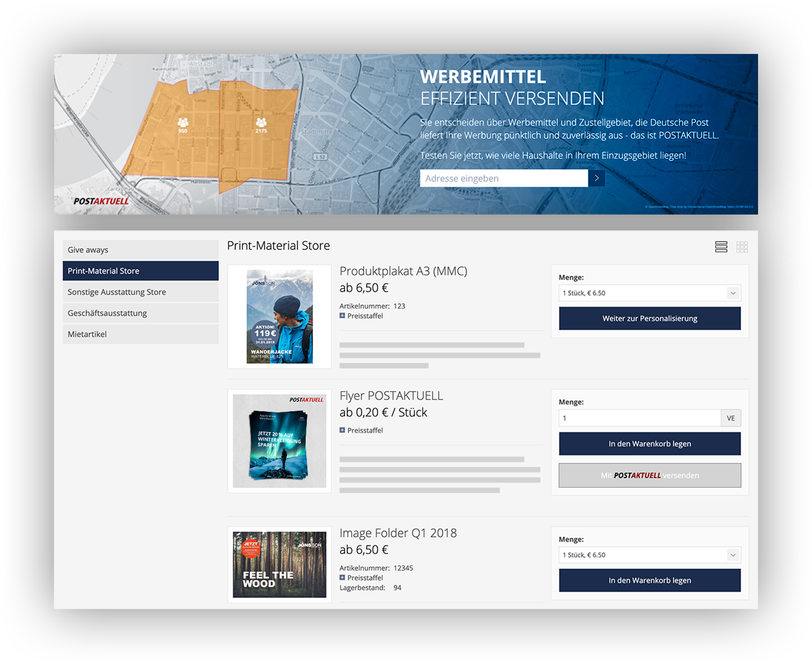
Task: Switch to list view layout icon
Action: 721,247
